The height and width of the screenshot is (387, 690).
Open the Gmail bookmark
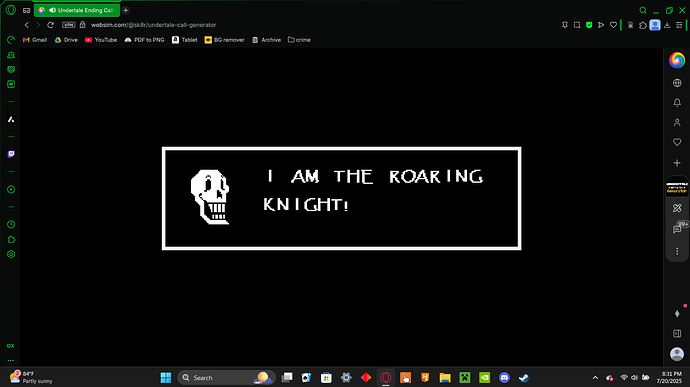tap(35, 40)
